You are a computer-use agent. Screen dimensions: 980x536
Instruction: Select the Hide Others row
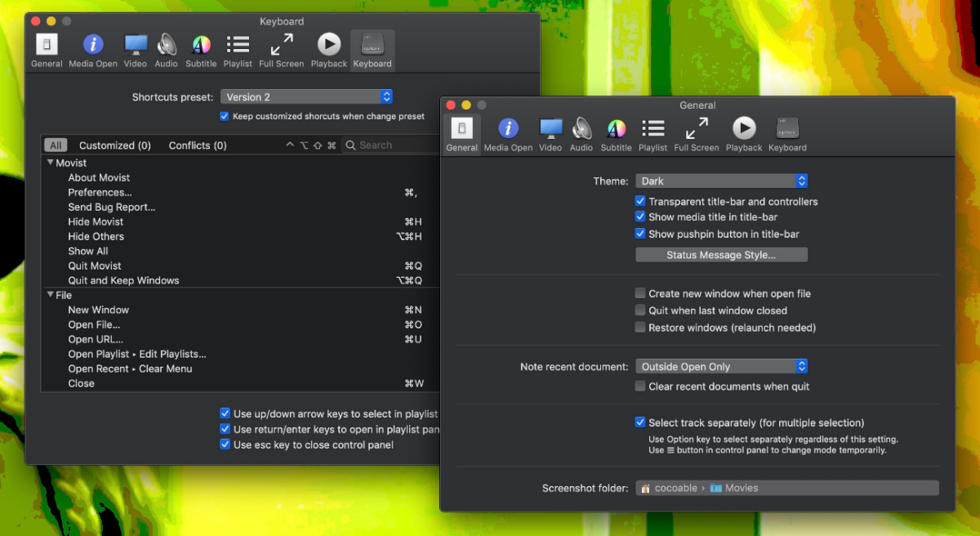[x=241, y=236]
